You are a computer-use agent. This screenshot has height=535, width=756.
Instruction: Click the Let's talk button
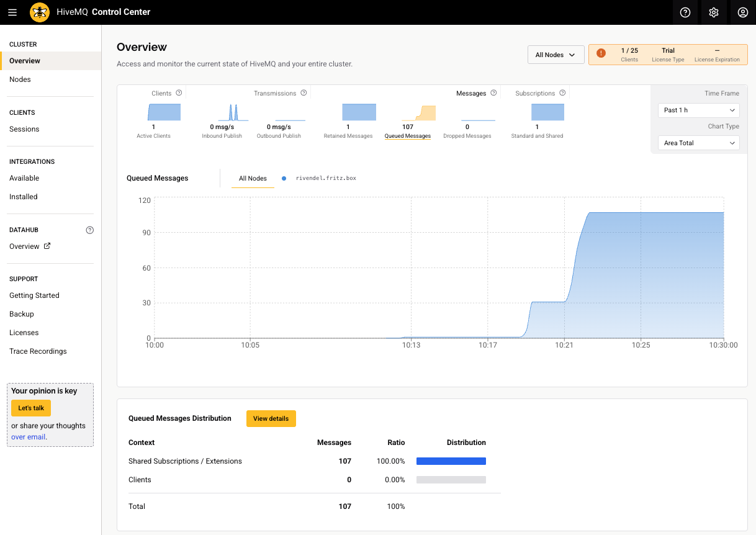pyautogui.click(x=31, y=408)
